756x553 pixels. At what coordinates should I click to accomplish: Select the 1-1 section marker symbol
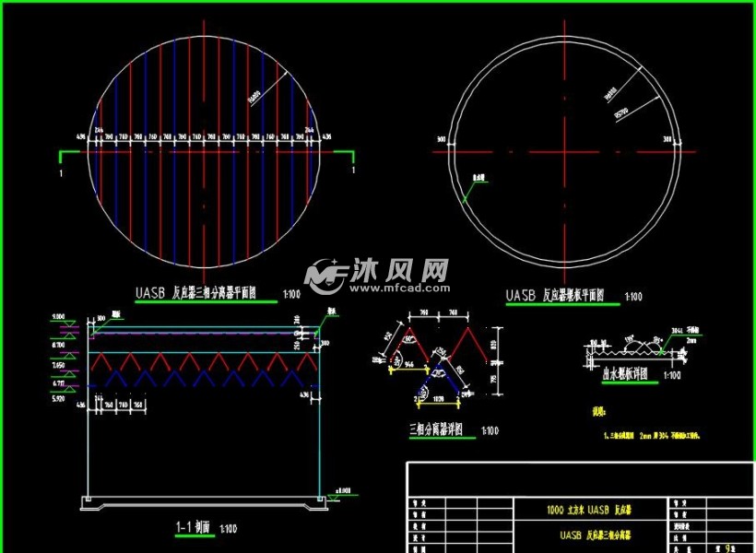click(x=59, y=164)
